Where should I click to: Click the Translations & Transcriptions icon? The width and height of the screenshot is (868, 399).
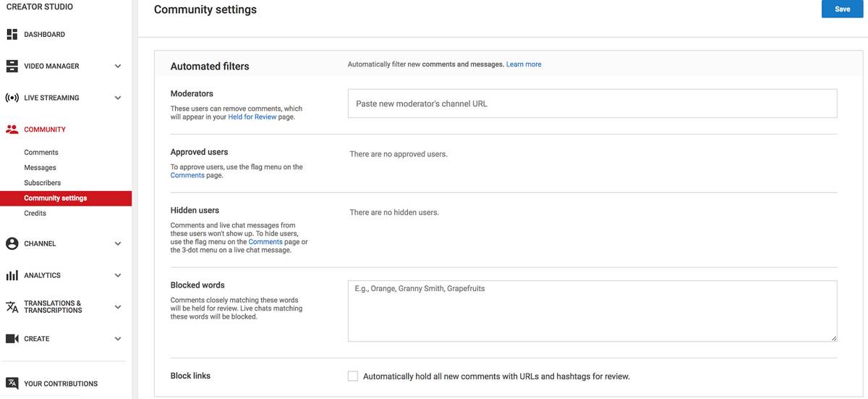click(x=12, y=307)
